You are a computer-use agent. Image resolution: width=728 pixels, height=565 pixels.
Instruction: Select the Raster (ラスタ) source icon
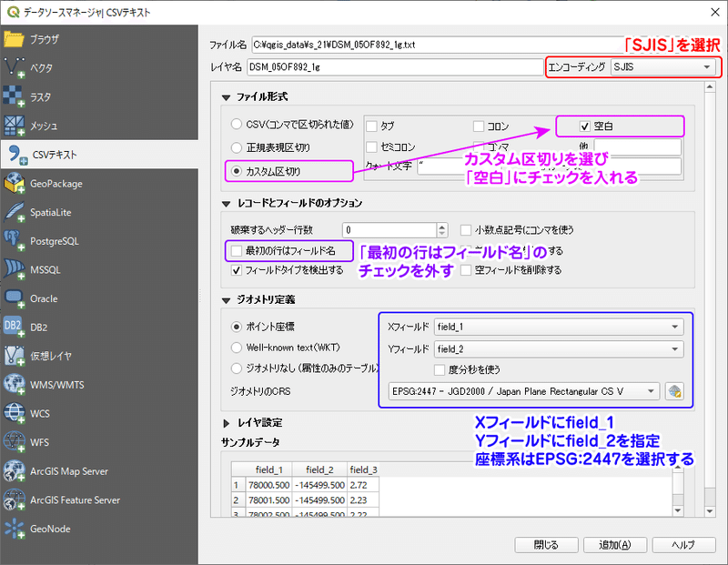tap(14, 96)
